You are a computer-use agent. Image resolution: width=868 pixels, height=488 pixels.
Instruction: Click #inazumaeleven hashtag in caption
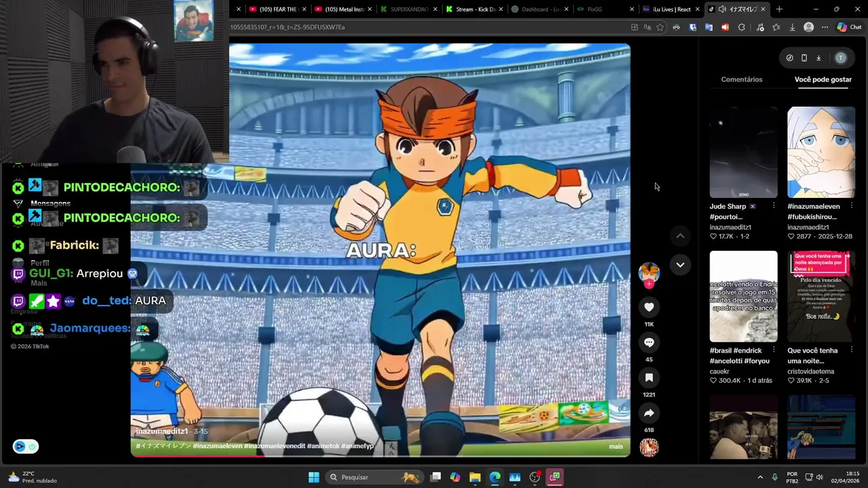click(x=219, y=446)
